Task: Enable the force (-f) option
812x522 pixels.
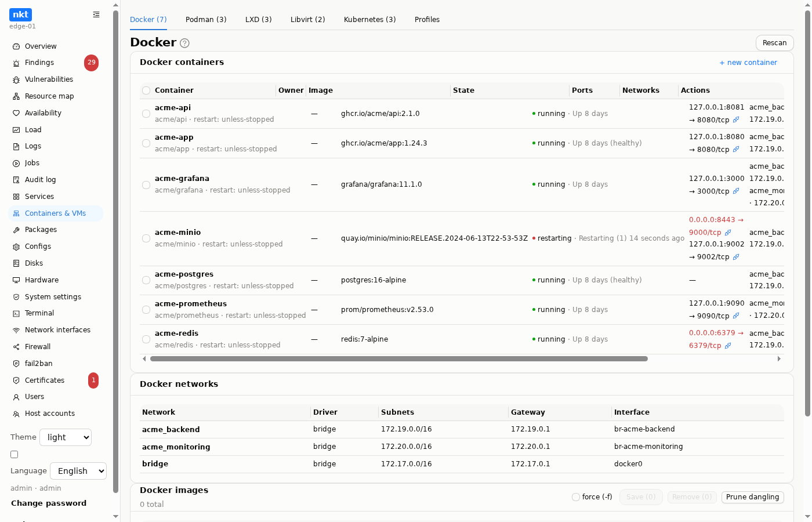Action: click(576, 497)
